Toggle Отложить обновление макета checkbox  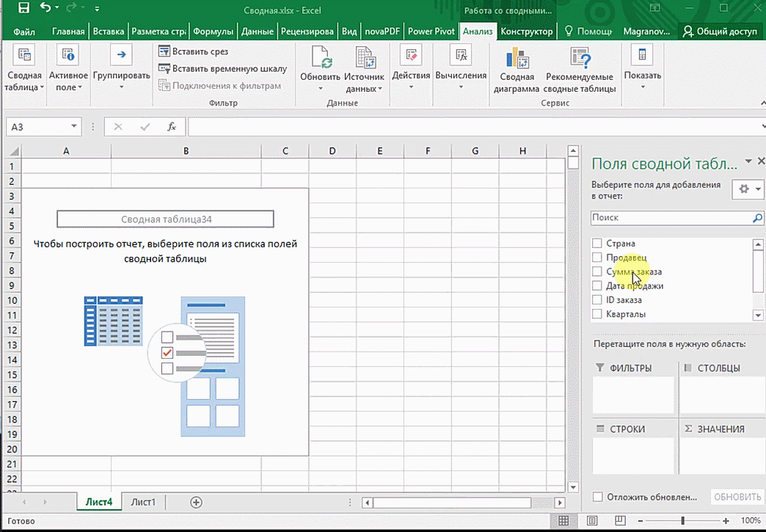(597, 497)
